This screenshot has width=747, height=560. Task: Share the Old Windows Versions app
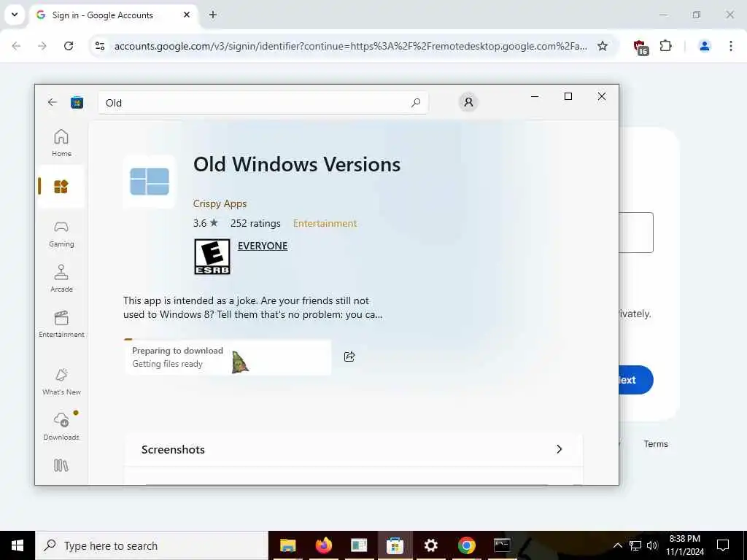pos(349,357)
